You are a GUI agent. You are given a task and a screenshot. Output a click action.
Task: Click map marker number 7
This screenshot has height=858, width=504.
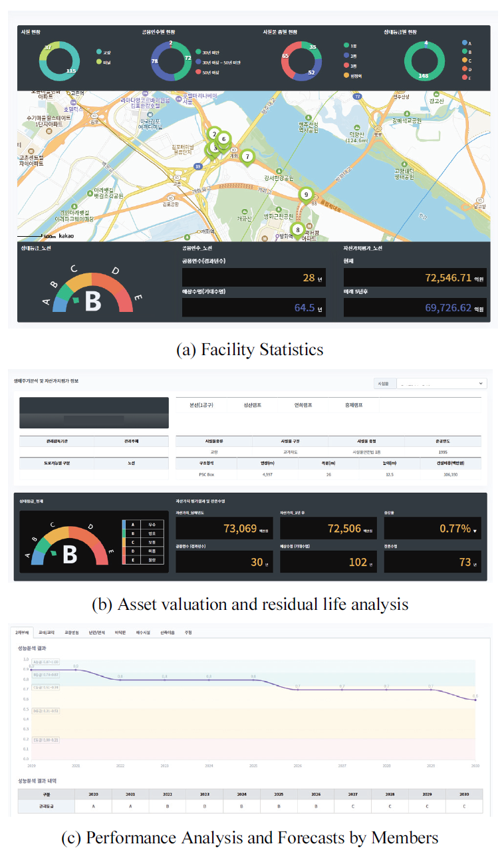pos(247,157)
